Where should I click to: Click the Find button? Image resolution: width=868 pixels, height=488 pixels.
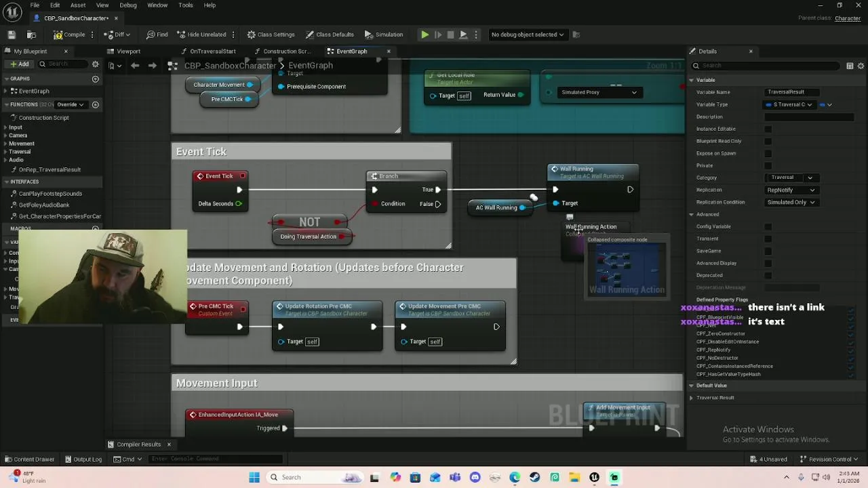pyautogui.click(x=157, y=35)
